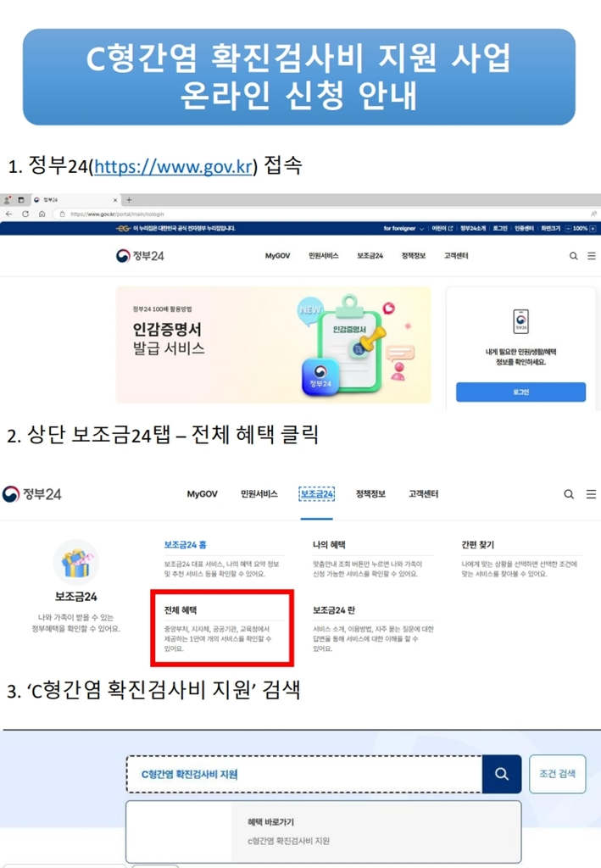Open the 보조금24 홈 submenu item
Image resolution: width=601 pixels, height=868 pixels.
click(186, 545)
